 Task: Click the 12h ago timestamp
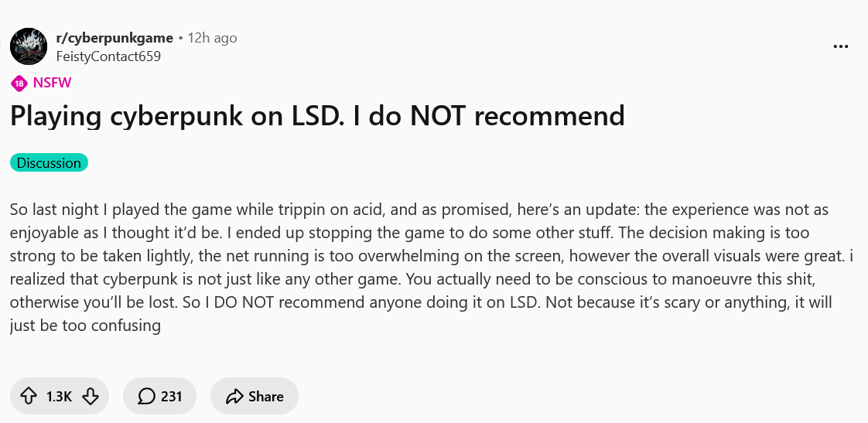(213, 38)
